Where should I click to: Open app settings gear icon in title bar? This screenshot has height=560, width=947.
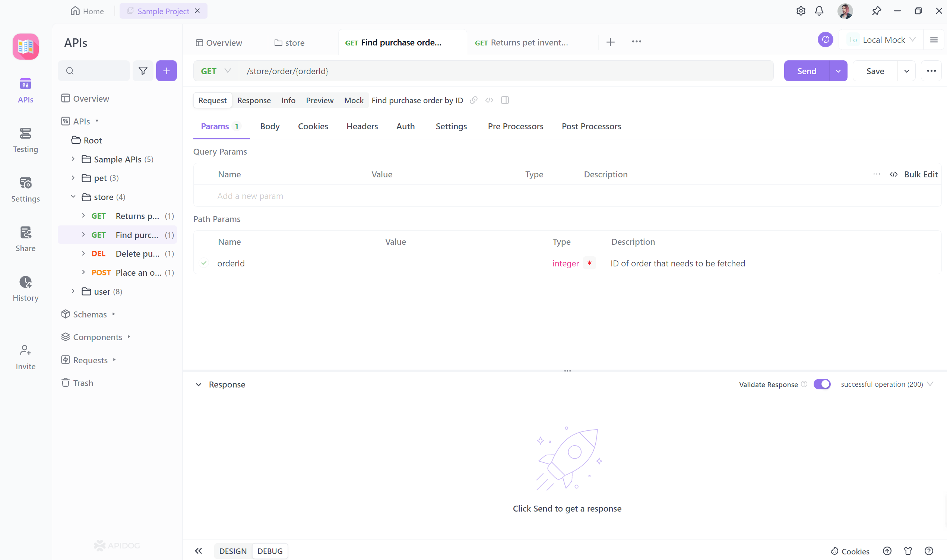pos(801,11)
